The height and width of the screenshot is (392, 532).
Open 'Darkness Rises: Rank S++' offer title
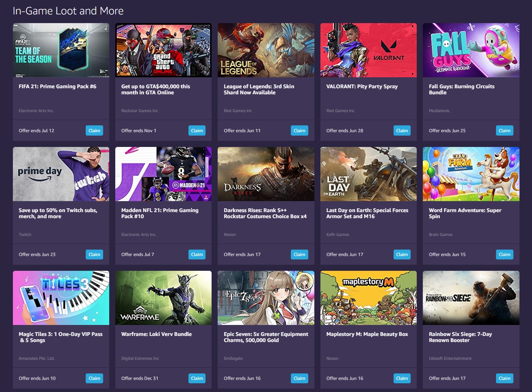tap(265, 213)
